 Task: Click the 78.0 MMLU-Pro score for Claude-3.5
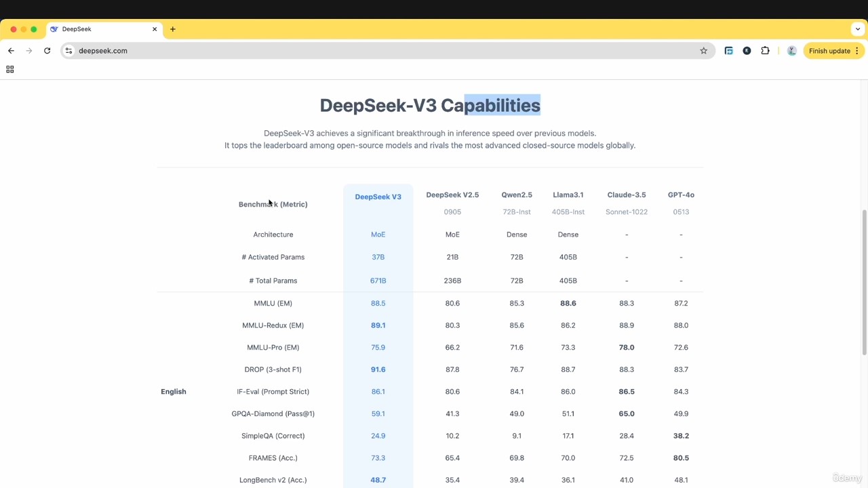pyautogui.click(x=627, y=347)
